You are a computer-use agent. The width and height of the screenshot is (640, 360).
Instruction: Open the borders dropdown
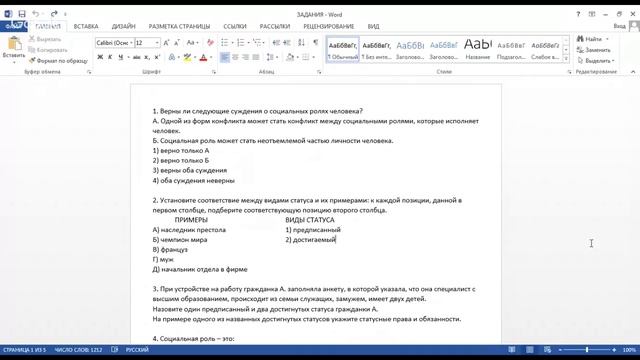click(313, 57)
